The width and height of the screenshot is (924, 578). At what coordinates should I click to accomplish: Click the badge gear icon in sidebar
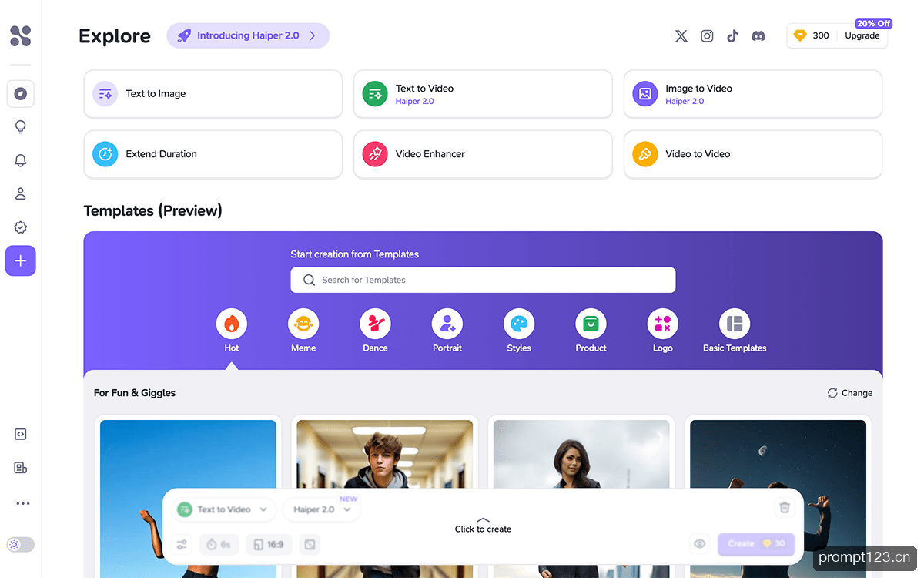[21, 227]
